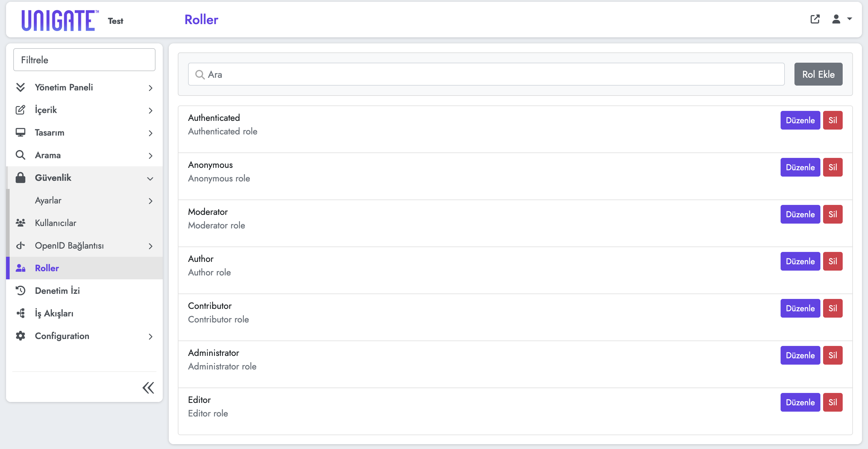Edit the Authenticated role with Düzenle

point(800,120)
